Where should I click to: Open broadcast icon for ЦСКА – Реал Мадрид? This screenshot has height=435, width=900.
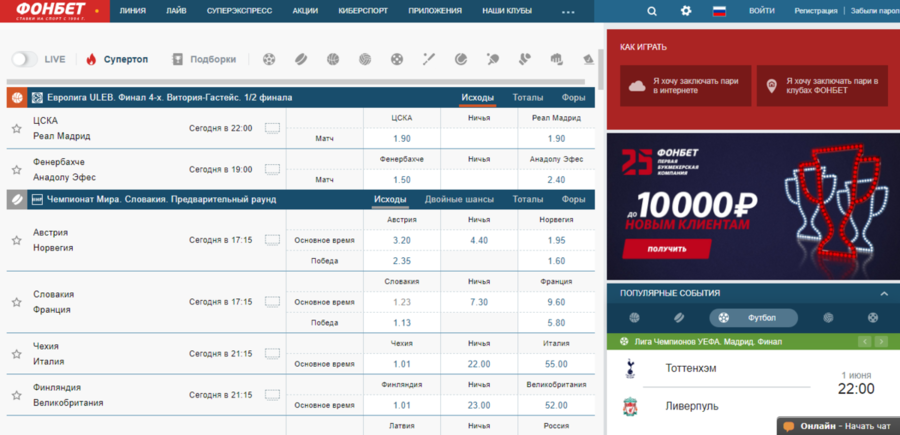coord(272,128)
